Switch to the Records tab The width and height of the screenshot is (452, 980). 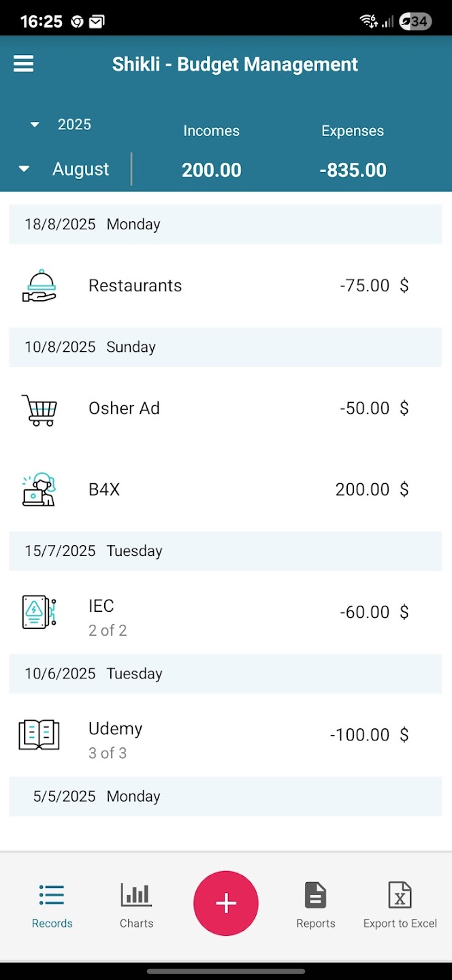tap(52, 905)
